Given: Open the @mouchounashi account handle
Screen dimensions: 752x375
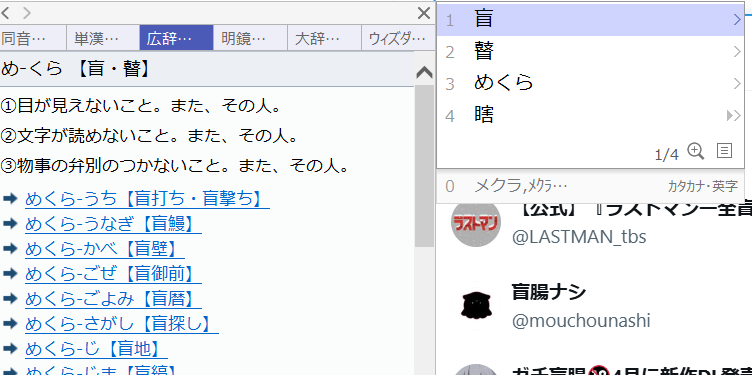Looking at the screenshot, I should click(x=581, y=321).
